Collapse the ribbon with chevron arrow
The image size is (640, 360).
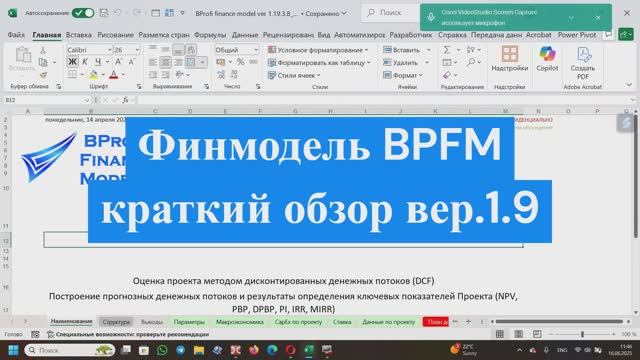click(629, 84)
